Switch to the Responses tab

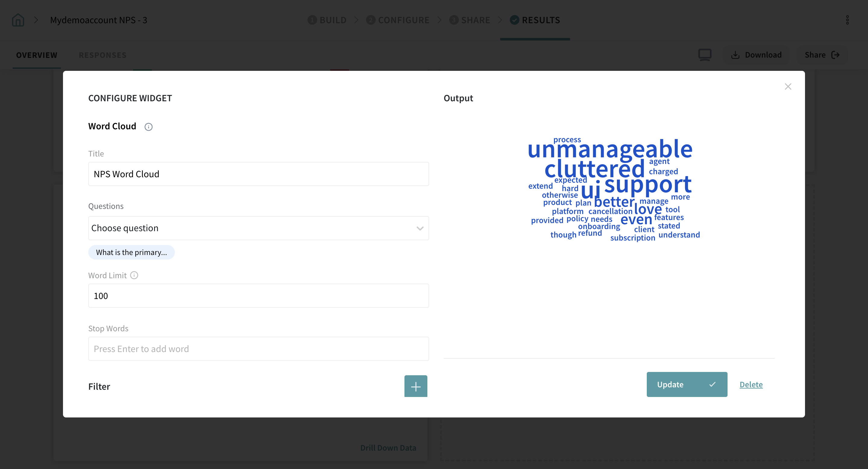click(x=102, y=55)
